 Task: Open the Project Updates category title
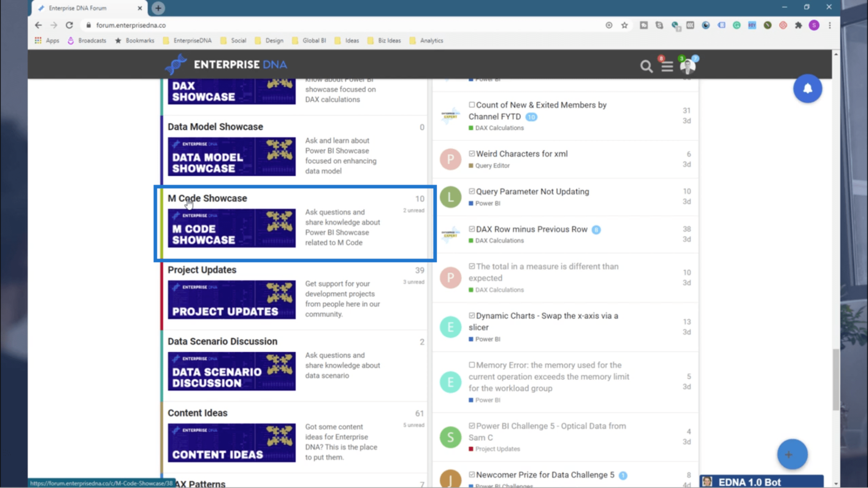[x=202, y=270]
